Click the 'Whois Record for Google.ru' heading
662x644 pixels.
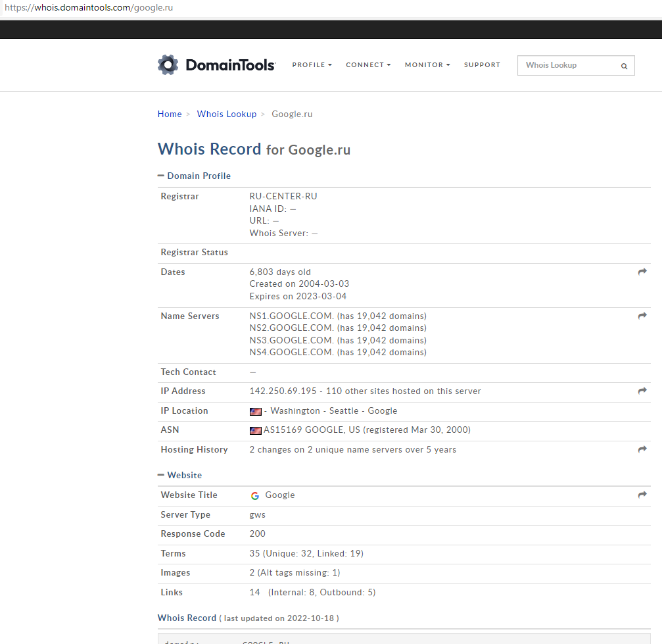click(x=254, y=149)
